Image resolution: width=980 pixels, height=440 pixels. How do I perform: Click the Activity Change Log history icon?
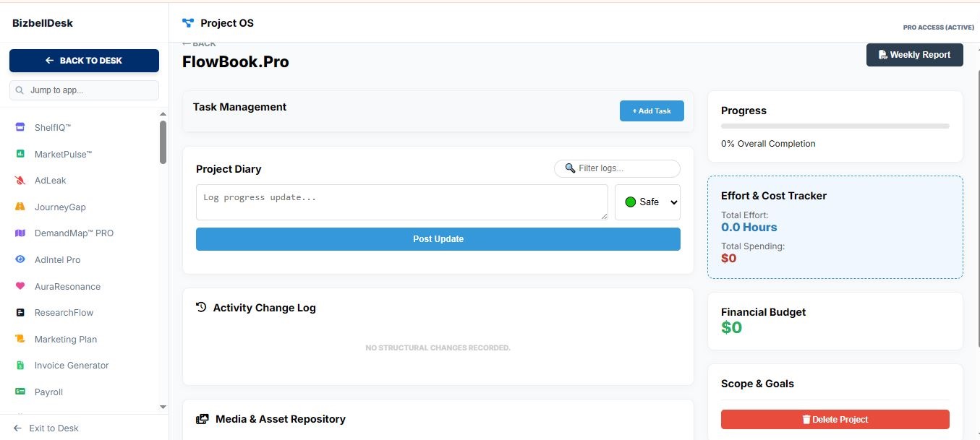(200, 306)
